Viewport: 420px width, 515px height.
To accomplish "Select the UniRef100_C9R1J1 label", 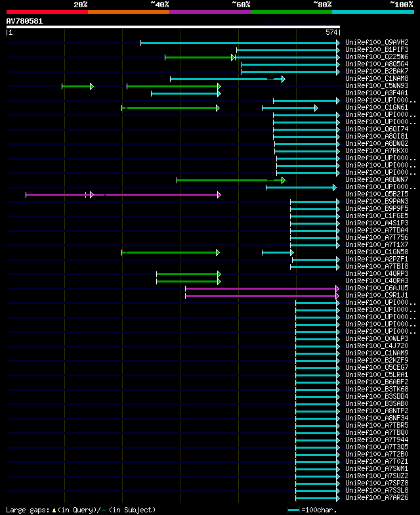I will tap(377, 295).
